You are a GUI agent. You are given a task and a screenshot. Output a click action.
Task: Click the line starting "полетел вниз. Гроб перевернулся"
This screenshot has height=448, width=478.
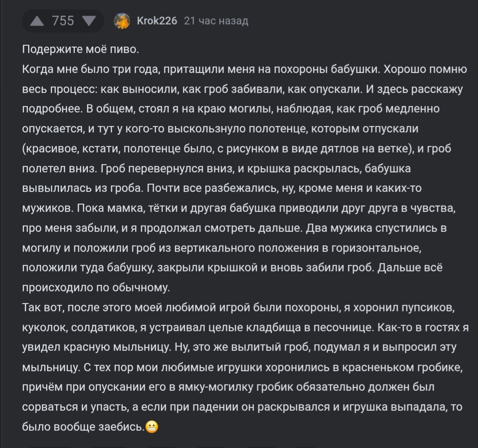click(x=217, y=168)
